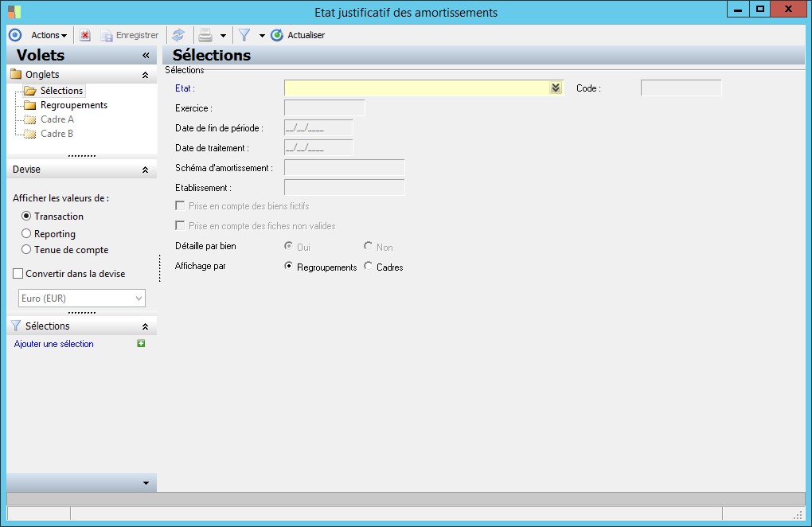Click the Cadre B folder icon

[30, 134]
